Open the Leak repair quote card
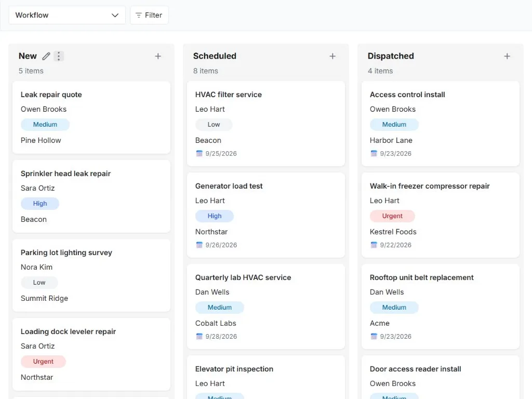 point(91,117)
